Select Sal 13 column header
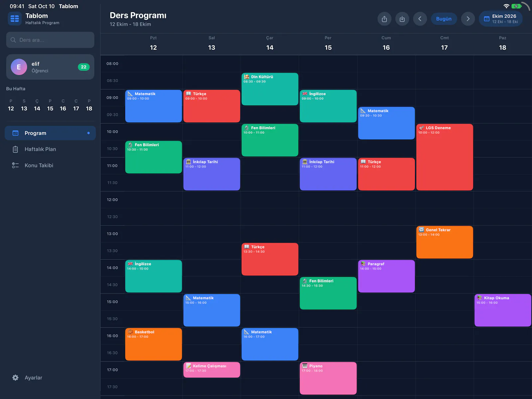The width and height of the screenshot is (532, 399). (x=211, y=44)
